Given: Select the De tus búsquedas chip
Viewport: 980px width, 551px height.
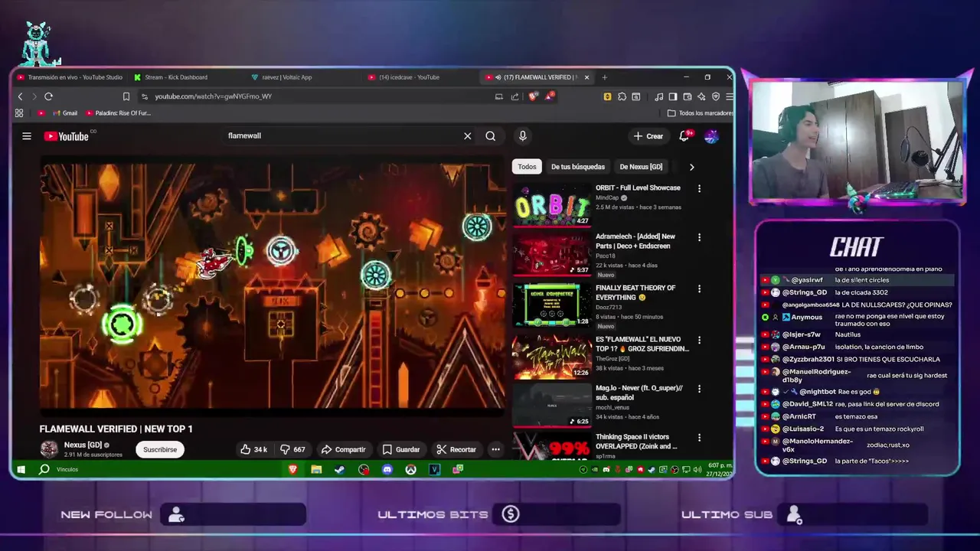Looking at the screenshot, I should 578,167.
